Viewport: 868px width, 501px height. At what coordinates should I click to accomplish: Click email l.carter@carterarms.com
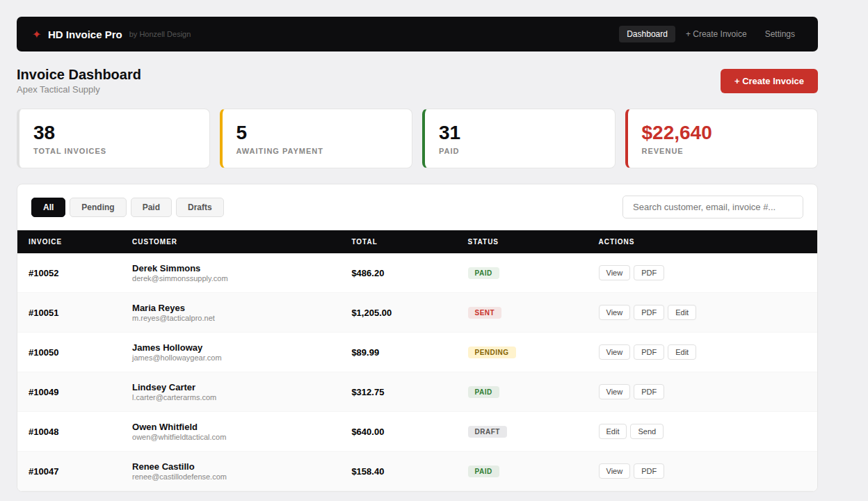[174, 397]
